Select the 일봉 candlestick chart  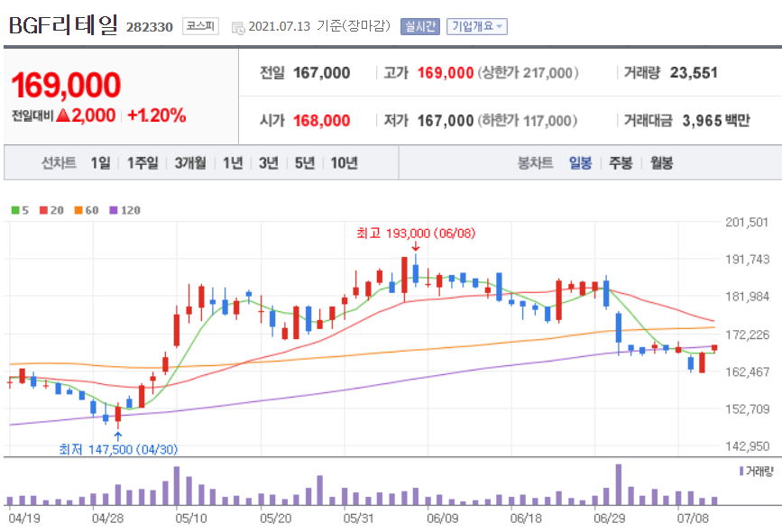(x=580, y=162)
